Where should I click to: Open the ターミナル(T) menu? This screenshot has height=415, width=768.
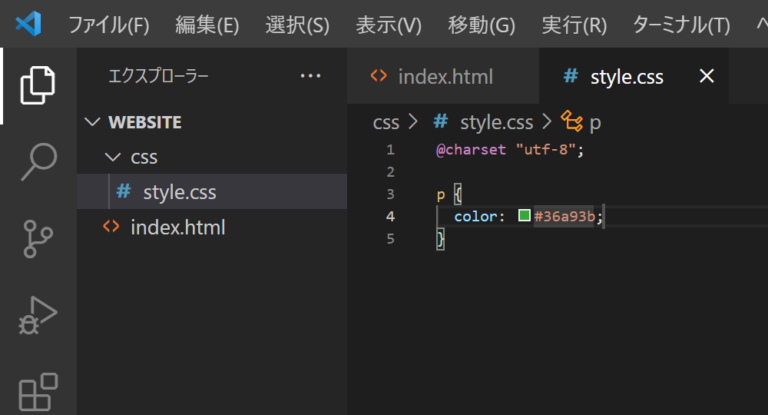[681, 24]
